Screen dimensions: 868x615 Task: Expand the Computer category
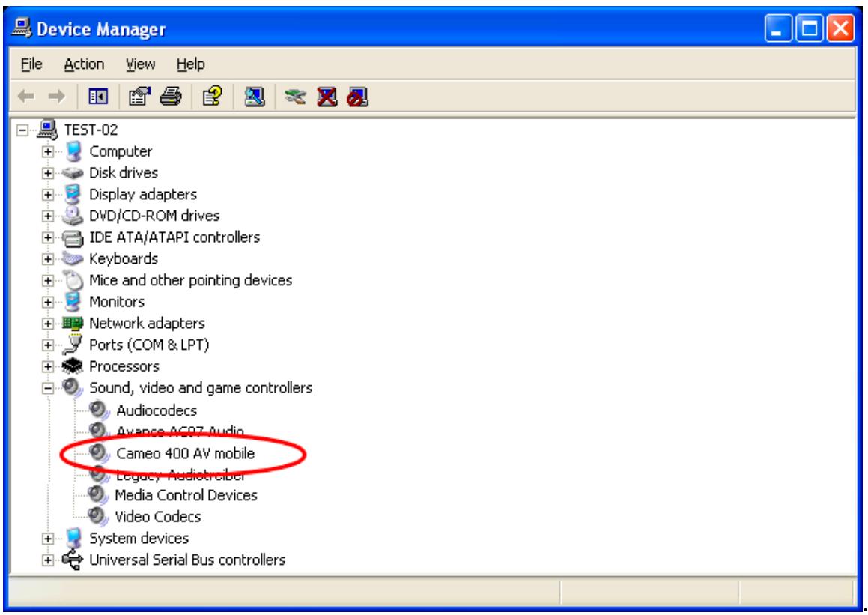pyautogui.click(x=48, y=151)
